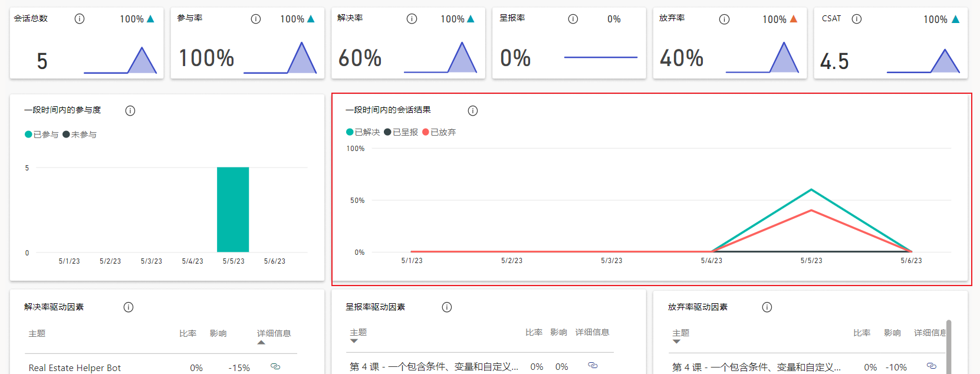The width and height of the screenshot is (980, 374).
Task: Click 影响 column header in 呈报率驱动因素
Action: click(558, 332)
